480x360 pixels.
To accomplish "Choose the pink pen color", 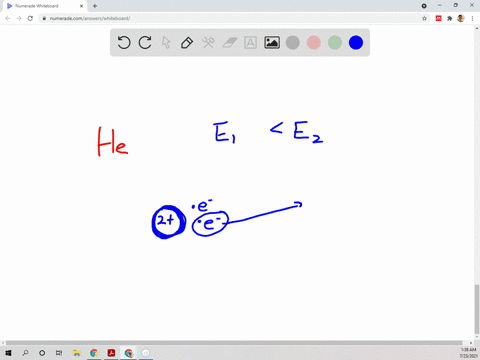I will (x=314, y=43).
